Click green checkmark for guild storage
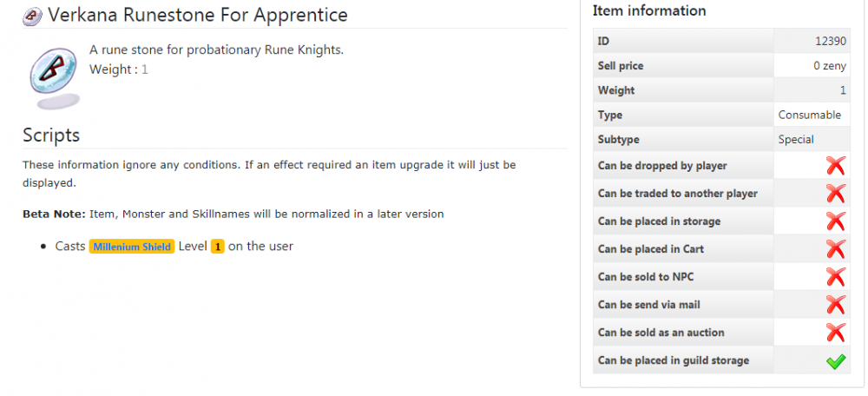The height and width of the screenshot is (396, 868). coord(835,360)
